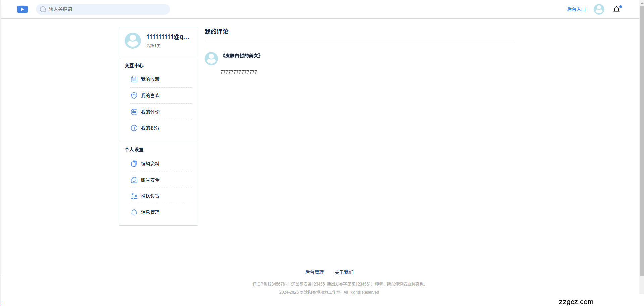Open the 我的评论 sidebar menu item

pos(150,112)
